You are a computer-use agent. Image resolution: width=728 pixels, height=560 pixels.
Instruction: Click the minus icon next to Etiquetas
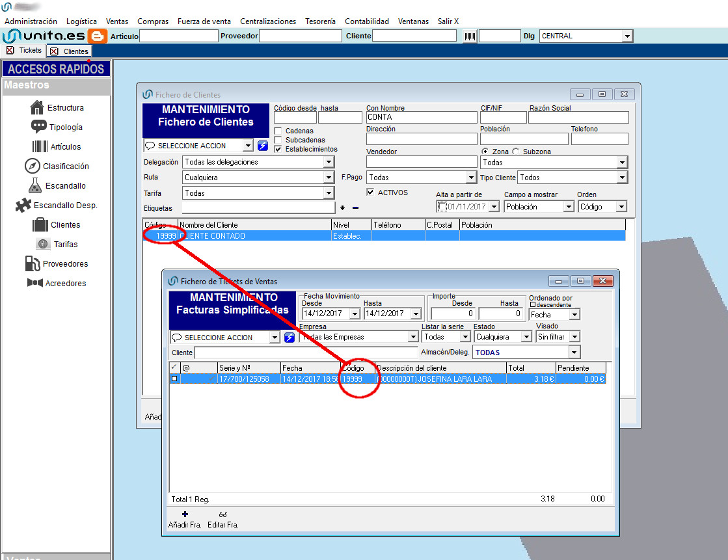point(356,207)
